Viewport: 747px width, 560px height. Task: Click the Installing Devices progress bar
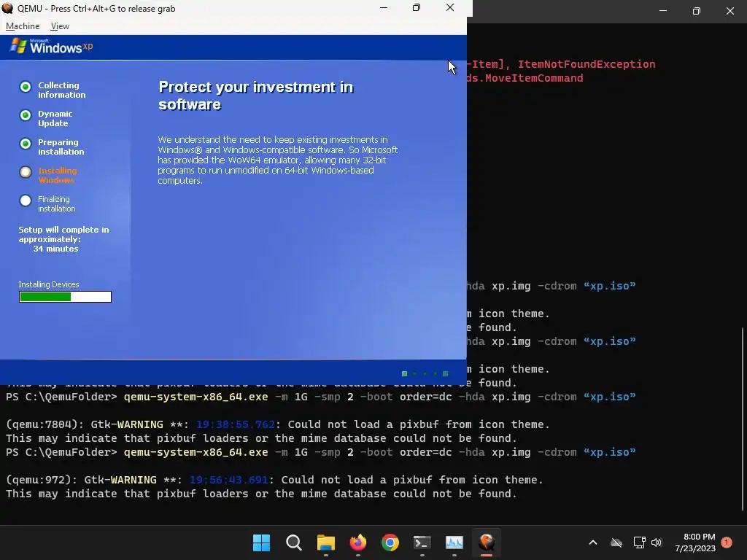click(x=65, y=297)
